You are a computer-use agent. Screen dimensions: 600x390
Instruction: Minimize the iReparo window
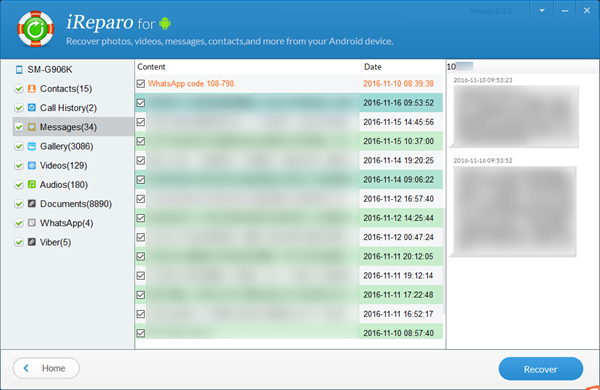(x=564, y=11)
